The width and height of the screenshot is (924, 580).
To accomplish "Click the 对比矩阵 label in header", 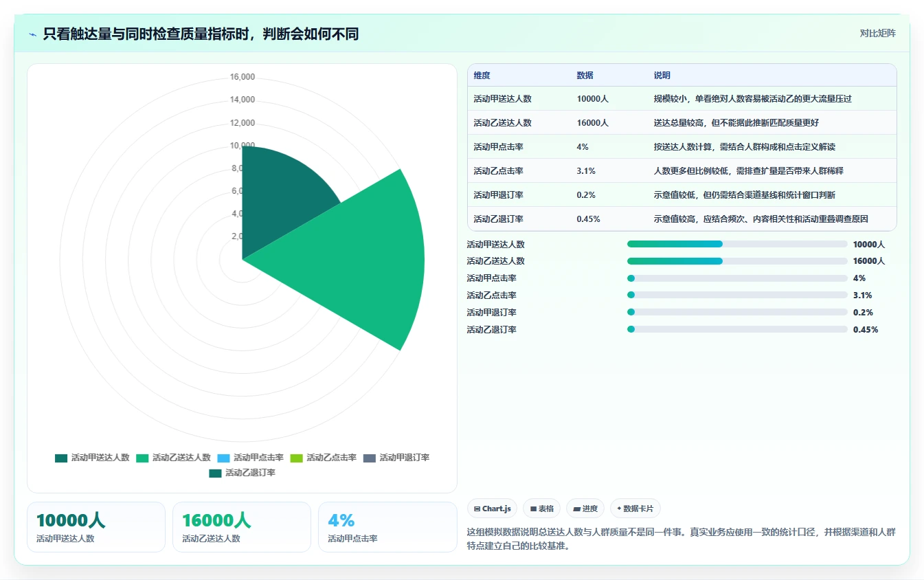I will coord(878,33).
